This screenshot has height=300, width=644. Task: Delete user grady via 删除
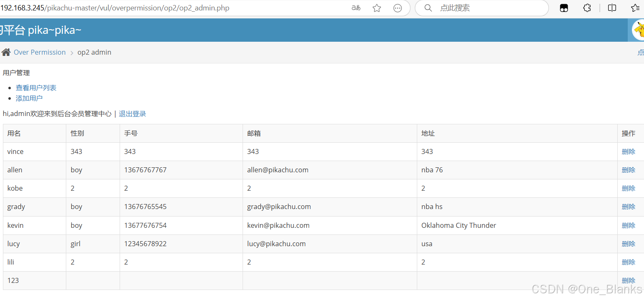629,207
